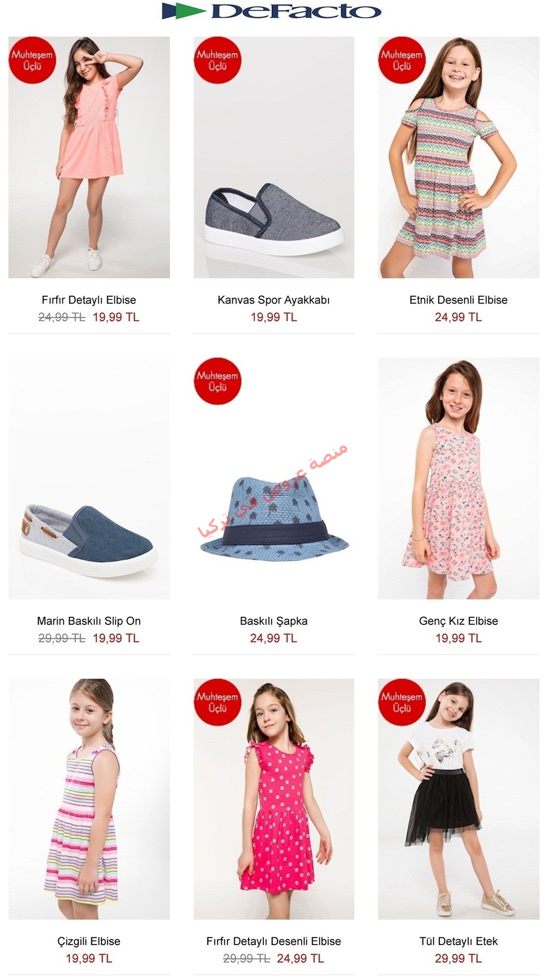Click the 29,99 TL price of Tül Detaylı Etek

pos(459,959)
